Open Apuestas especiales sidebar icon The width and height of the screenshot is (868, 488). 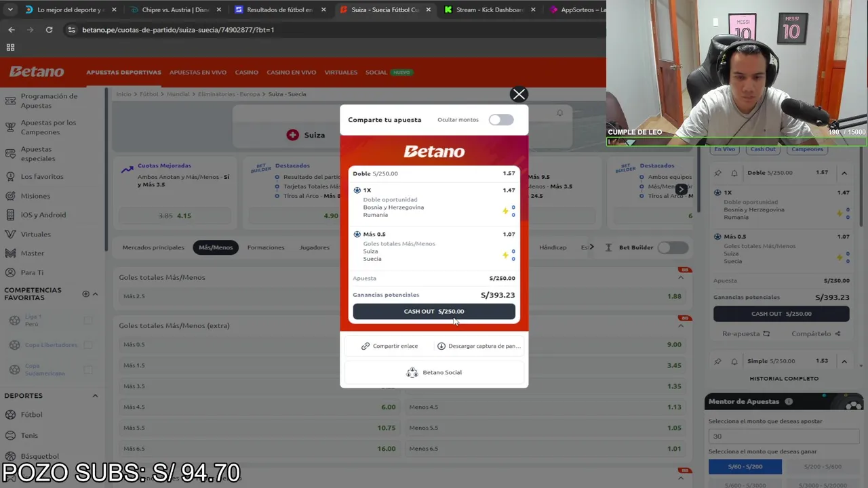pyautogui.click(x=10, y=154)
